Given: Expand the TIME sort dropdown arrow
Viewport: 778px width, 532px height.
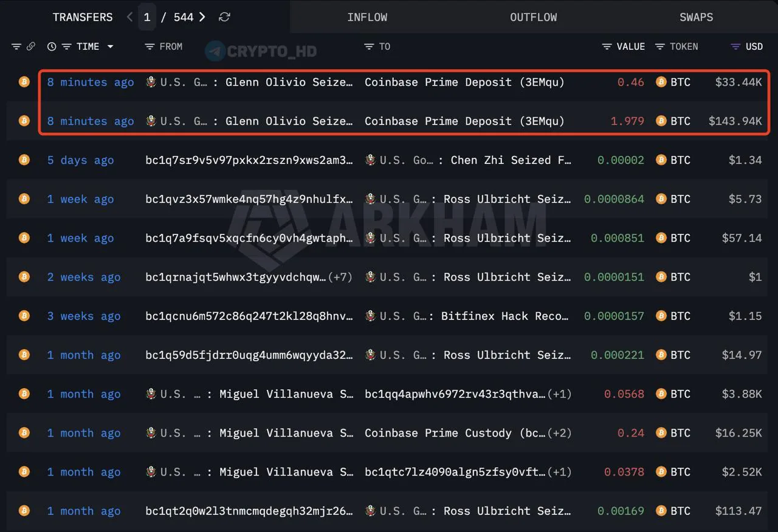Looking at the screenshot, I should click(110, 47).
